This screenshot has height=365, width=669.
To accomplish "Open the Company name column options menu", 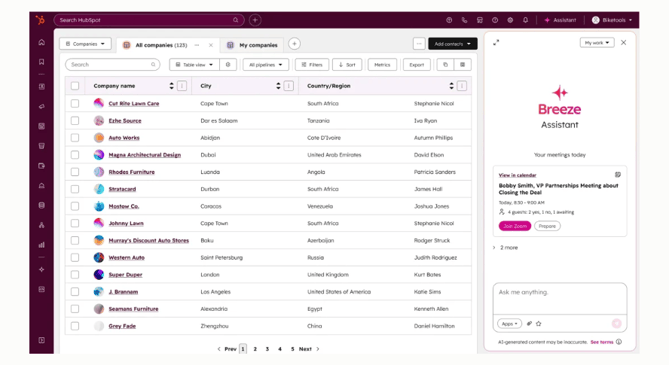I will (182, 86).
